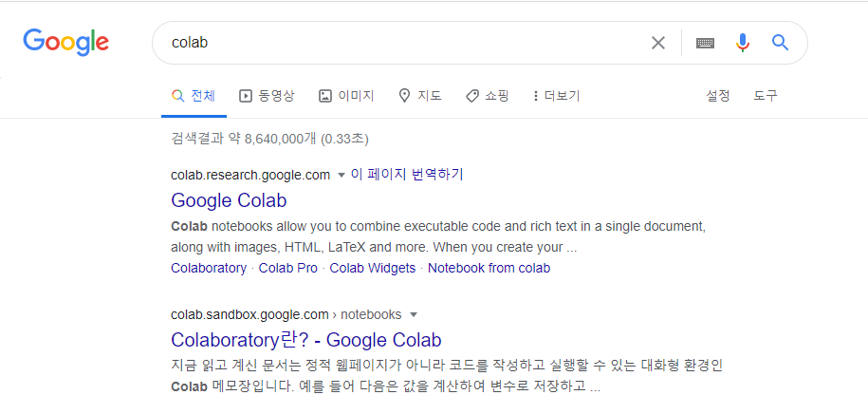Switch to the 이미지 images tab
The image size is (868, 414).
click(346, 96)
